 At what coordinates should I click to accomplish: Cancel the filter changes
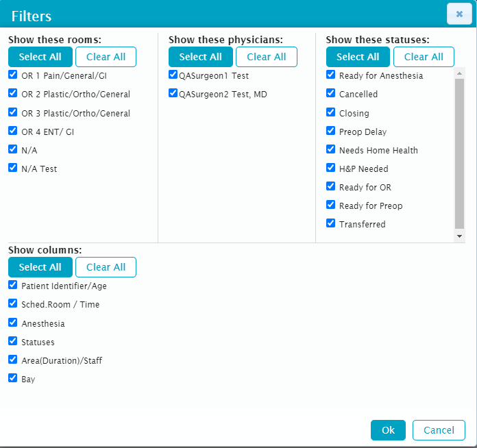pyautogui.click(x=439, y=430)
